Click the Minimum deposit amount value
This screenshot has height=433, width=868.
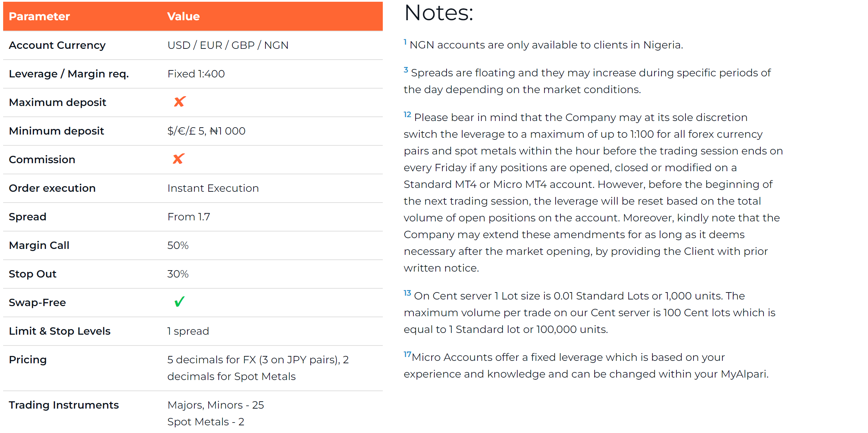[x=206, y=131]
